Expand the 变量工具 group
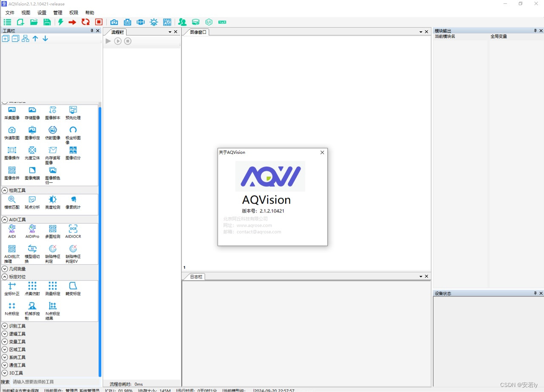This screenshot has width=544, height=392. pos(5,342)
